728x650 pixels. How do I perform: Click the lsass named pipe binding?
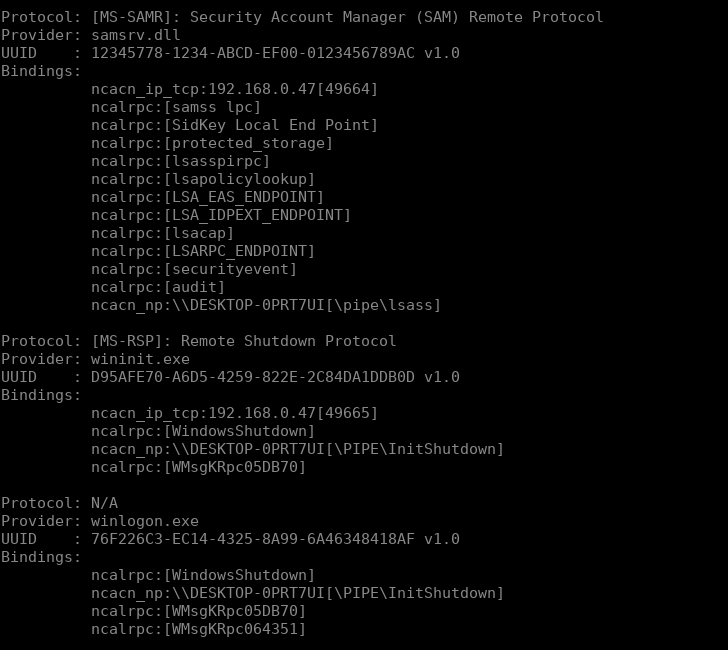265,305
